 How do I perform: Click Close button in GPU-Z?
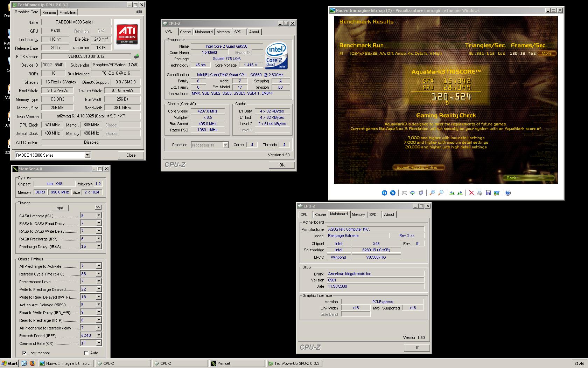(x=131, y=155)
